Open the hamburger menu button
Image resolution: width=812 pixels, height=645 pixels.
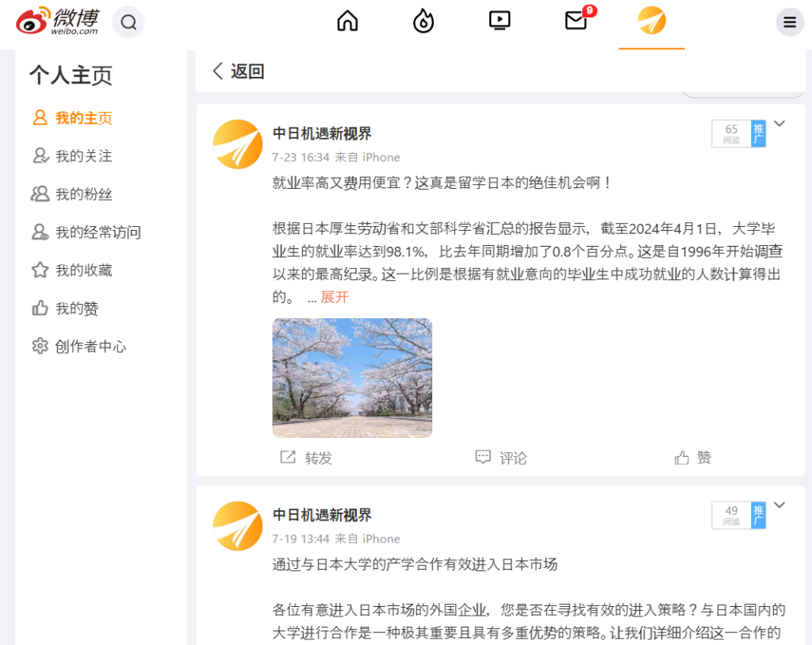point(790,22)
